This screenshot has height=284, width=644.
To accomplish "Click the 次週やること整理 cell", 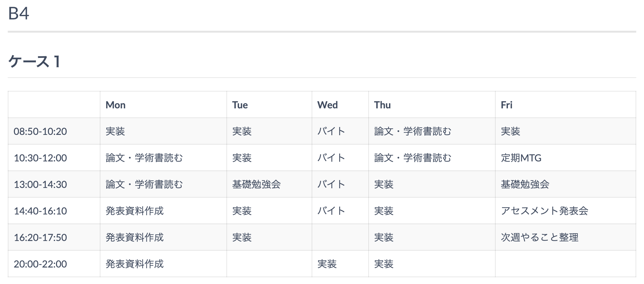I will pos(566,237).
